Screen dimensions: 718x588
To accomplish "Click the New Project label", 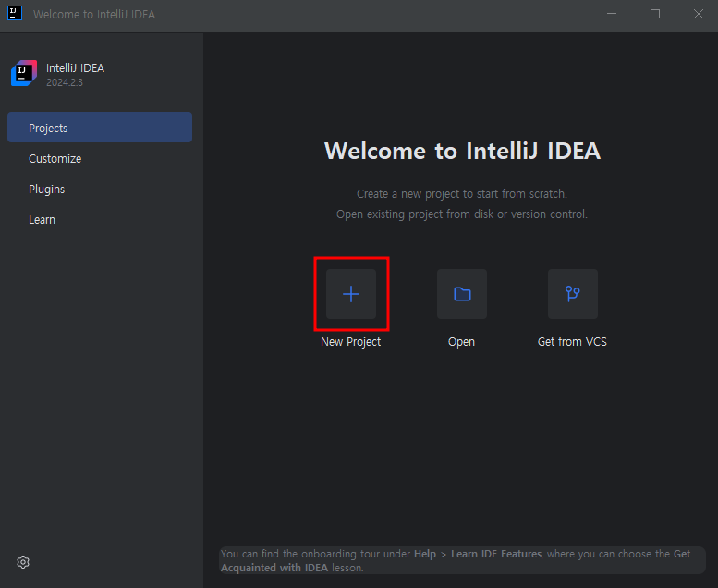I will (351, 342).
